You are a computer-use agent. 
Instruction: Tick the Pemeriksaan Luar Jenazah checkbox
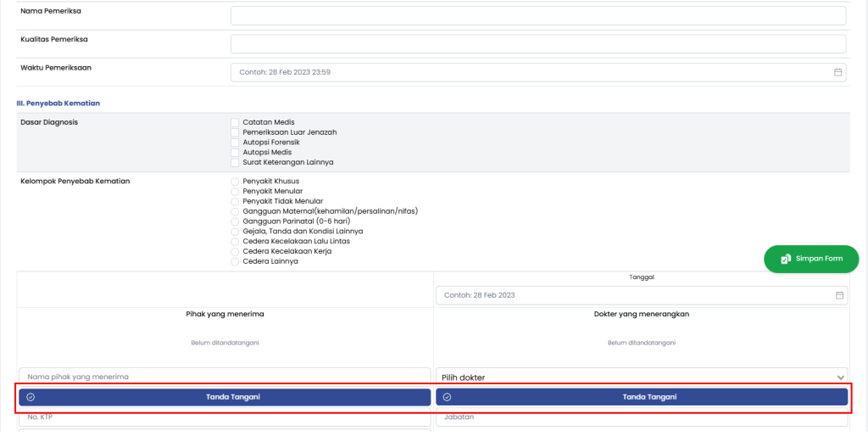tap(235, 132)
